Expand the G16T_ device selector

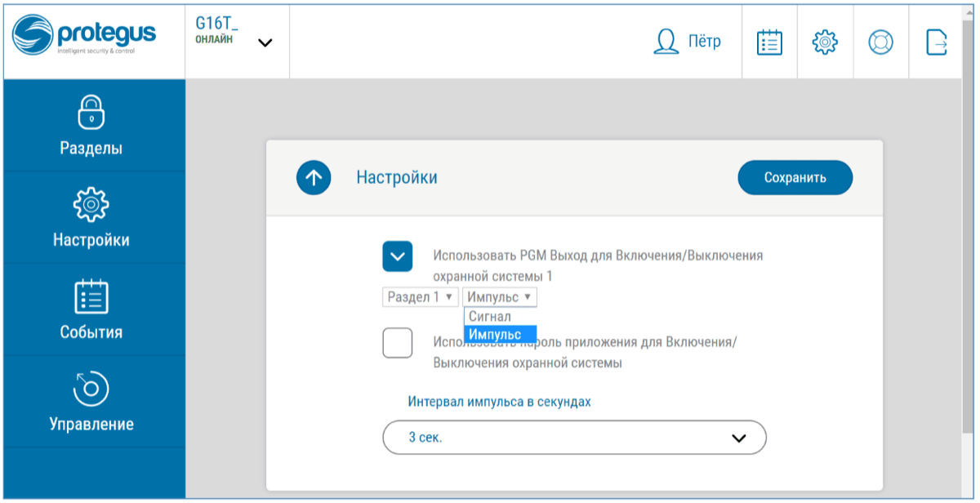tap(265, 42)
